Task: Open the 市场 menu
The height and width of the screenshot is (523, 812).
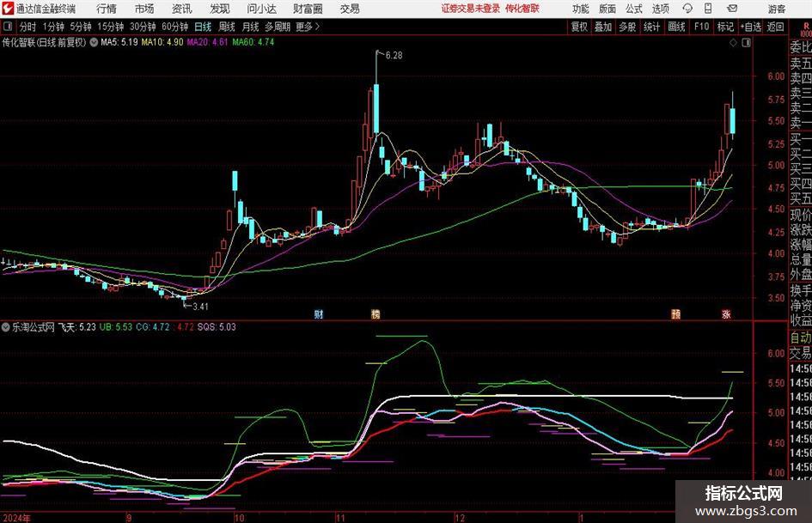Action: [144, 9]
